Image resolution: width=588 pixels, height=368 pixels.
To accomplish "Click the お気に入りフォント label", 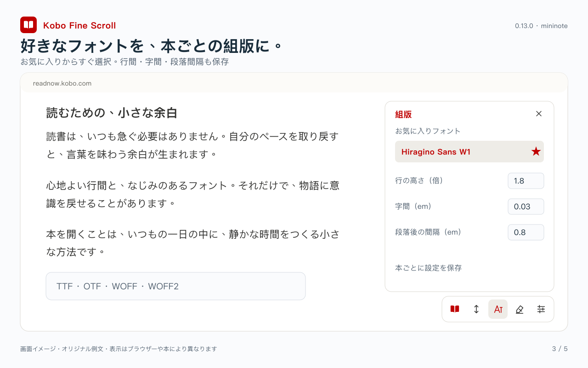I will [x=428, y=131].
